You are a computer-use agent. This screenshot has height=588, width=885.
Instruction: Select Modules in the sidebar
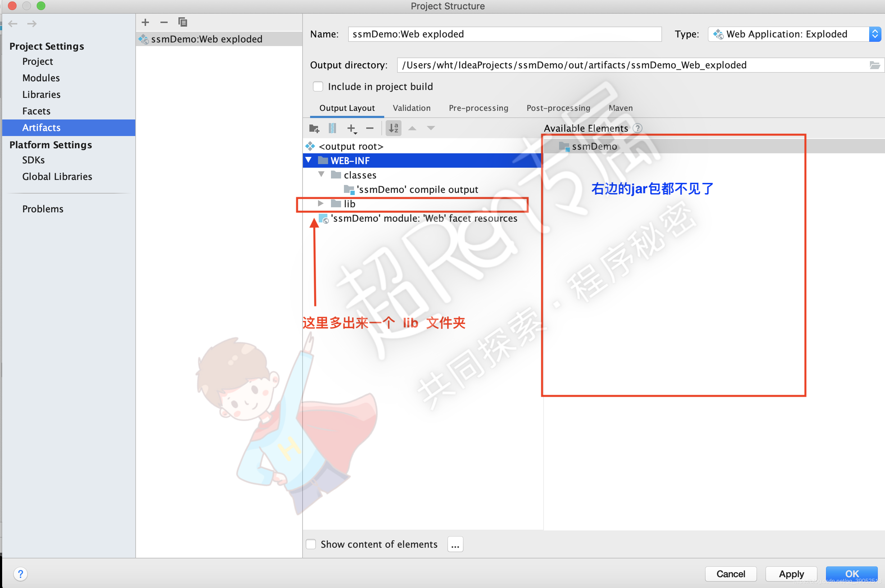coord(41,78)
